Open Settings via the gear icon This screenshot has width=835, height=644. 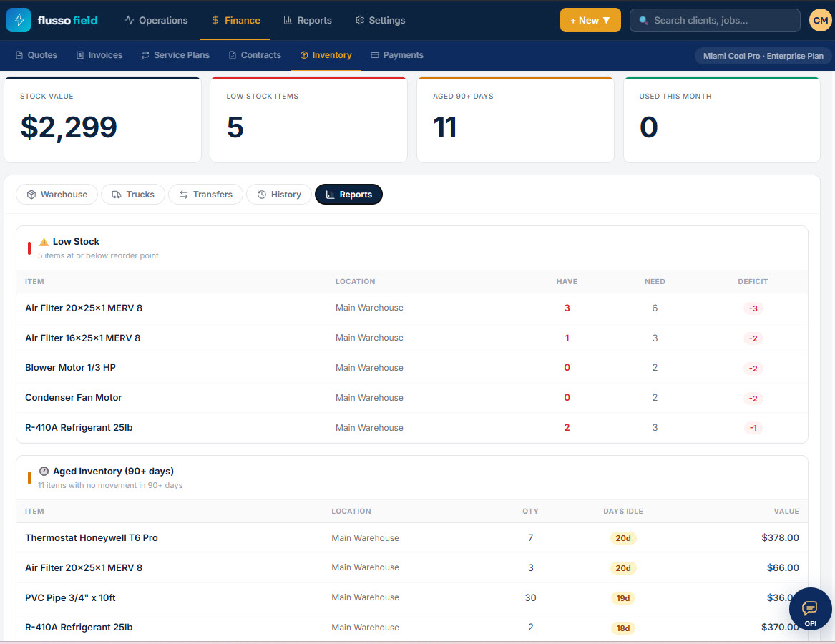[360, 20]
